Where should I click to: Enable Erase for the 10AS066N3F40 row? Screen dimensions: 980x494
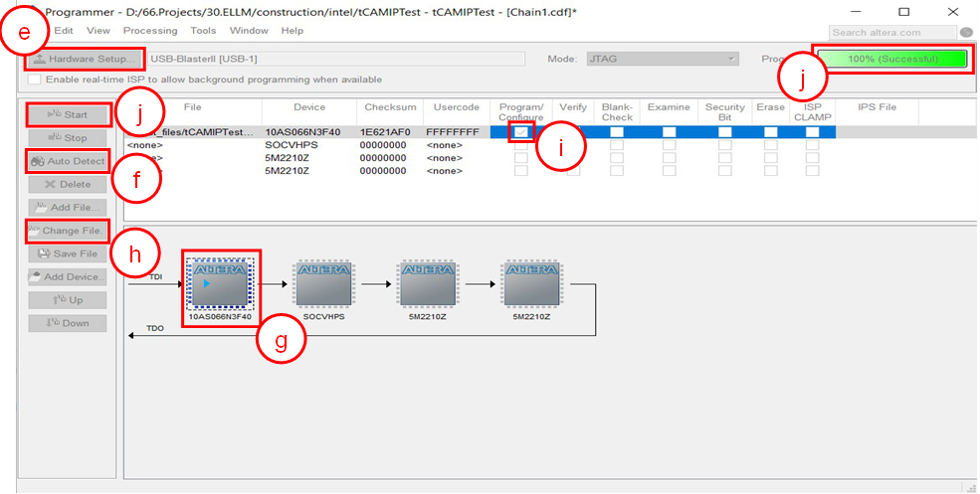771,132
